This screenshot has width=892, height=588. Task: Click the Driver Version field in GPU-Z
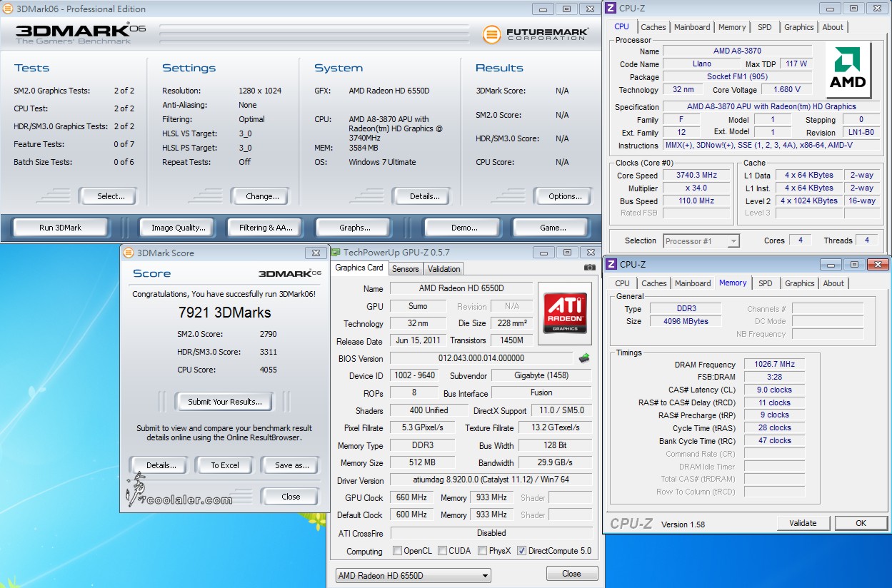[491, 480]
